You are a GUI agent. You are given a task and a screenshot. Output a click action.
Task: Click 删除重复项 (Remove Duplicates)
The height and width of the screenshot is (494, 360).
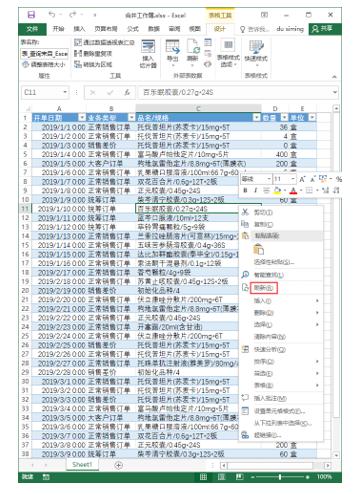pos(93,53)
